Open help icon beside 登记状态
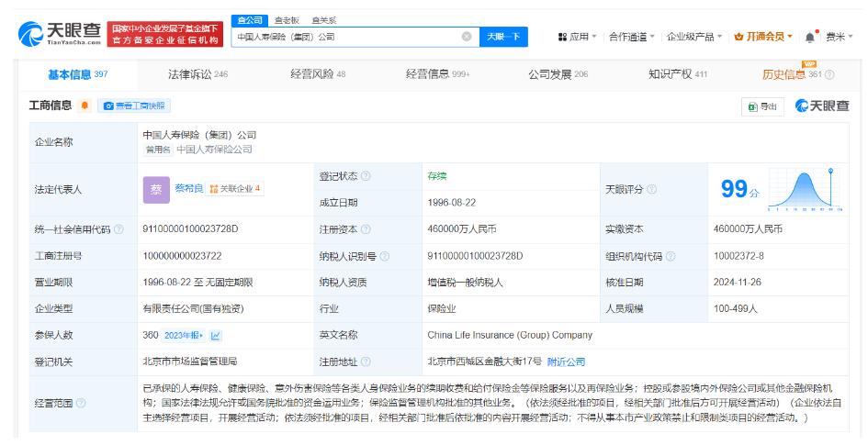The width and height of the screenshot is (868, 445). (x=366, y=176)
